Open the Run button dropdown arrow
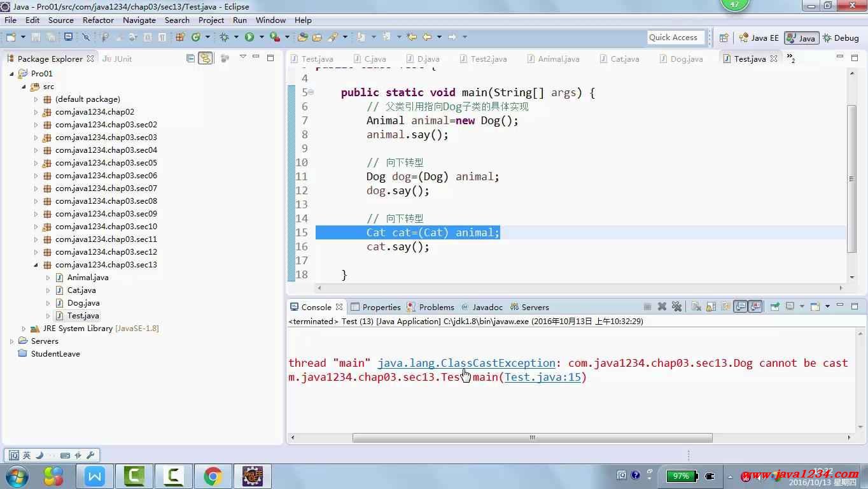Screen dimensions: 868x489 261,38
